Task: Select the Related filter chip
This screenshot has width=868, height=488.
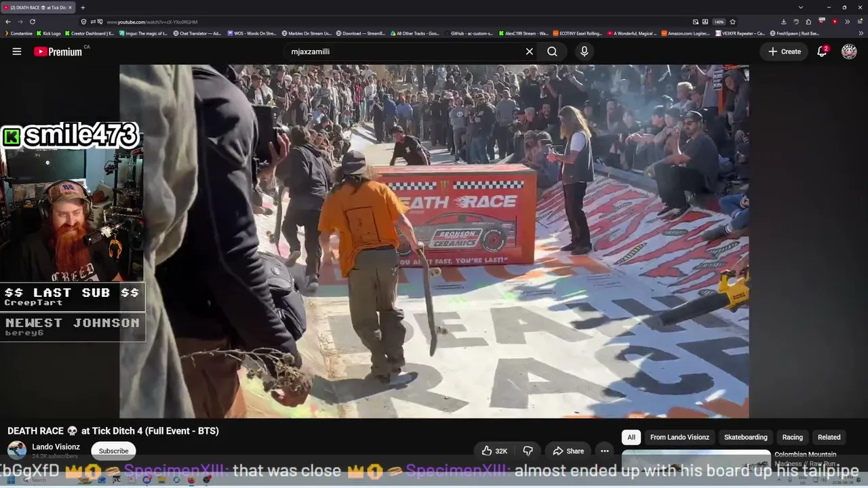Action: click(829, 437)
